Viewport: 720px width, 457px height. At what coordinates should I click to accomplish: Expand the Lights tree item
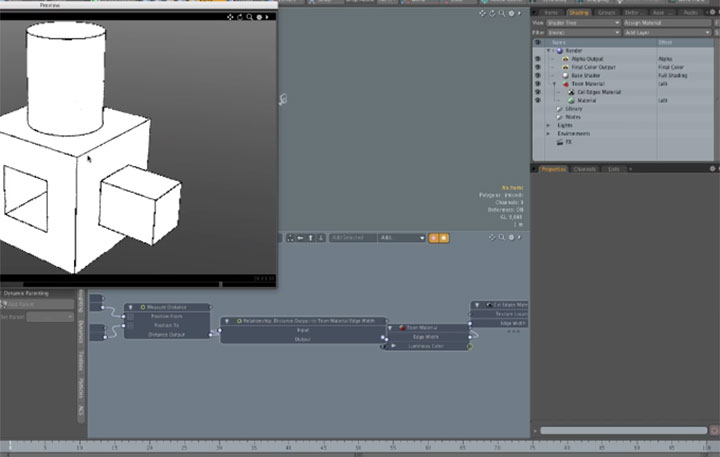(548, 125)
